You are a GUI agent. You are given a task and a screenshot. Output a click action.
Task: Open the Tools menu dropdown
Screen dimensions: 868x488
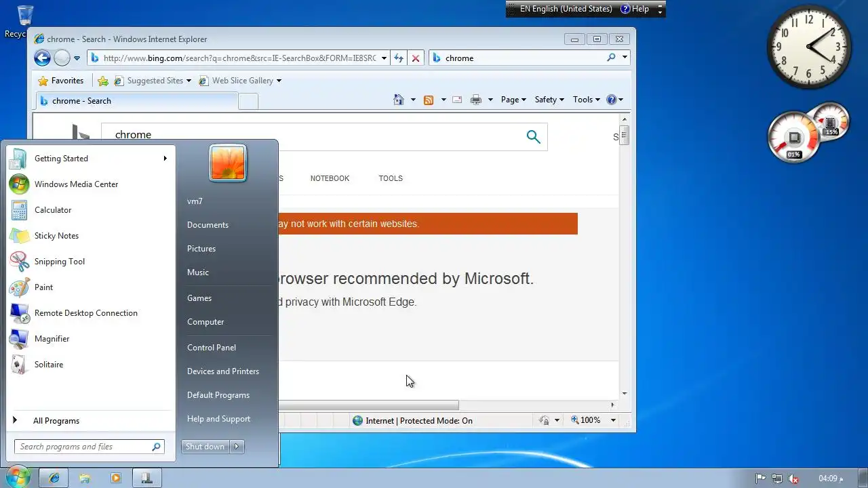[587, 100]
